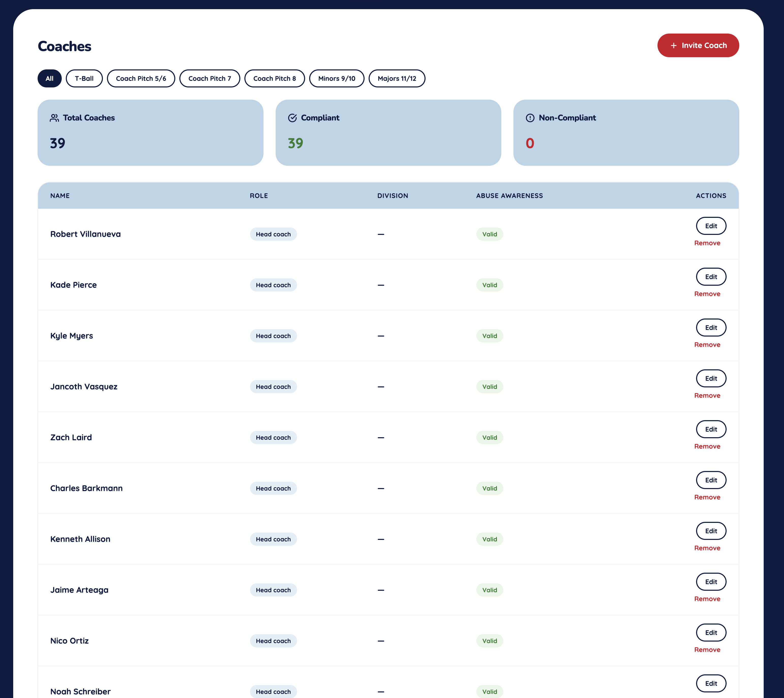Choose the Majors 11/12 filter
The image size is (784, 698).
click(x=397, y=78)
